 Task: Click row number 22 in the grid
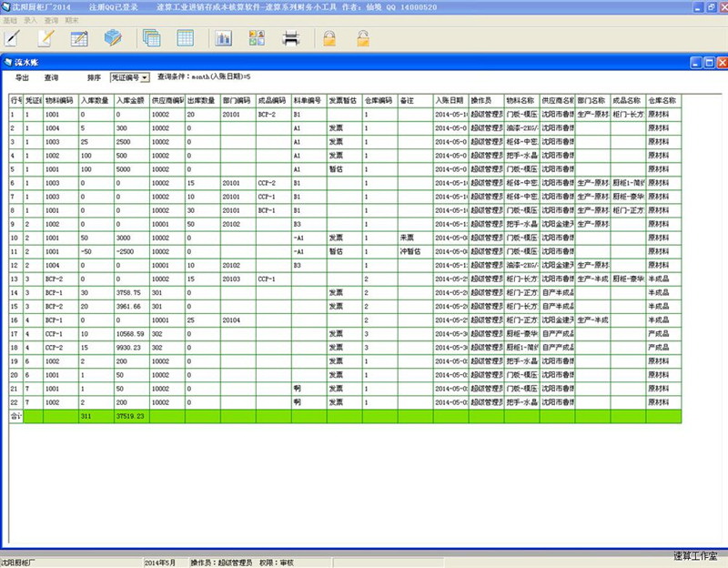[15, 402]
